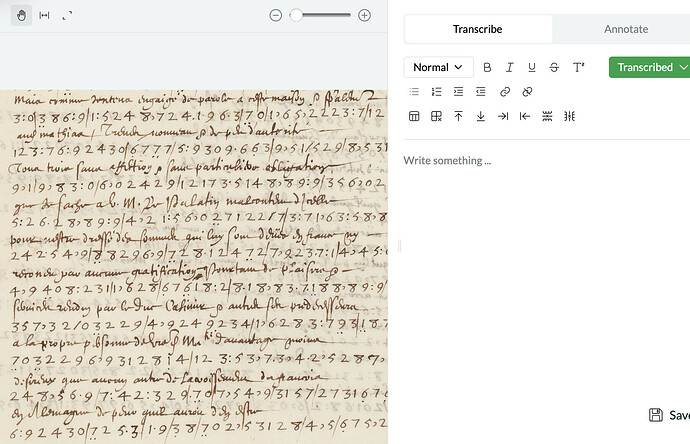Image resolution: width=690 pixels, height=444 pixels.
Task: Switch to the Annotate tab
Action: [625, 30]
